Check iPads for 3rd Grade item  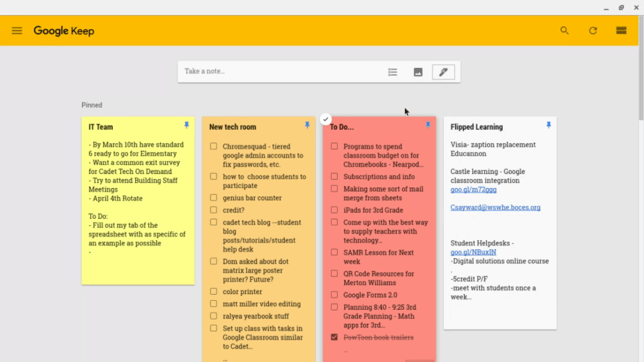[334, 210]
